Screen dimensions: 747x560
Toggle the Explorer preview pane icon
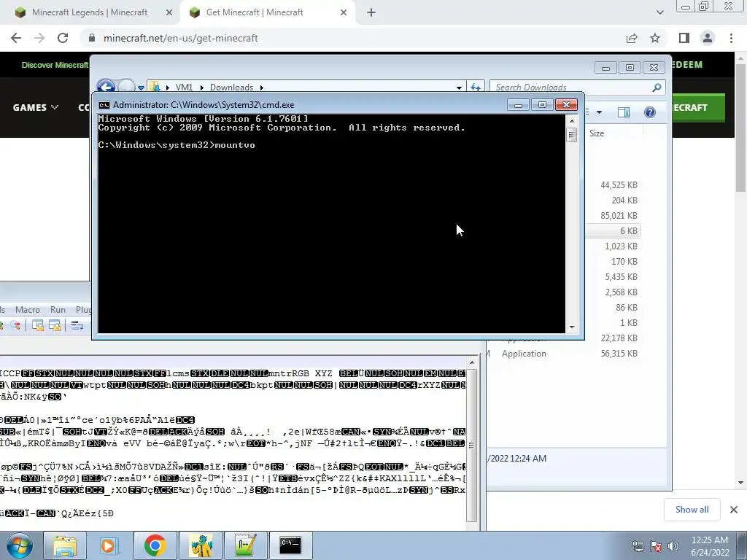[x=624, y=112]
